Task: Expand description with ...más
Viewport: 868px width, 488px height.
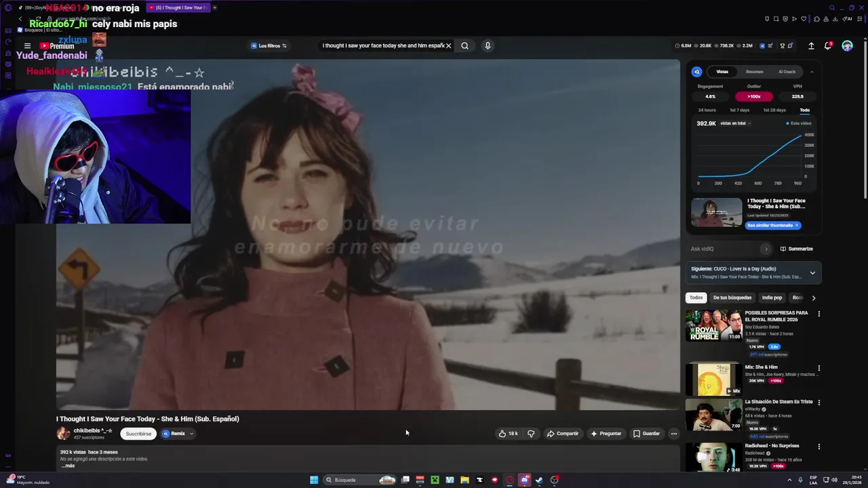Action: pyautogui.click(x=68, y=466)
